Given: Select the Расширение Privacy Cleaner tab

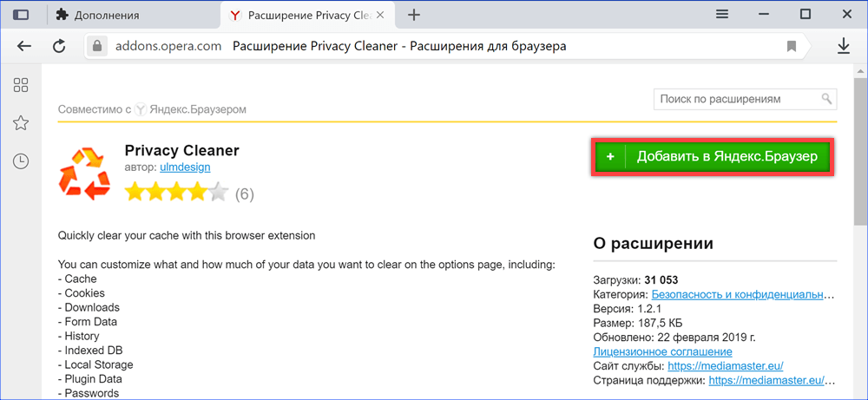Looking at the screenshot, I should click(x=309, y=15).
